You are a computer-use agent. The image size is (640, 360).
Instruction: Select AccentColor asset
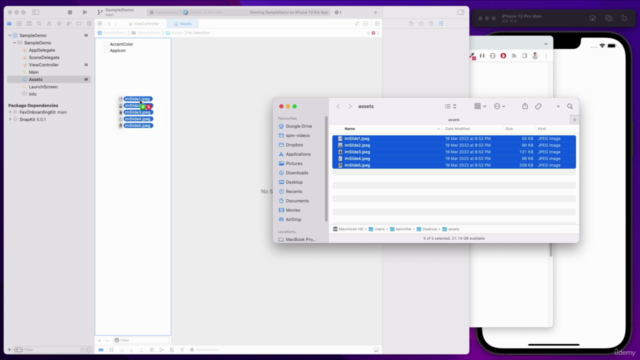click(x=121, y=44)
